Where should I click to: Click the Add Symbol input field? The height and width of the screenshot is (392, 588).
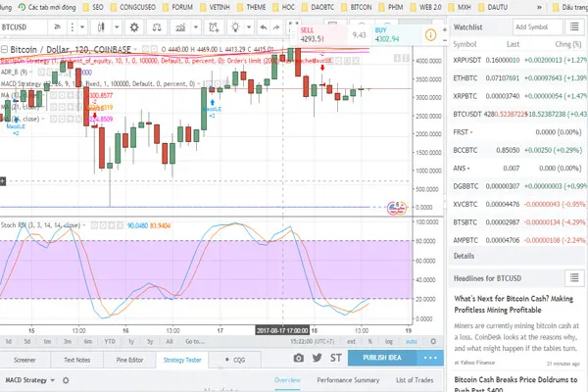[x=538, y=26]
